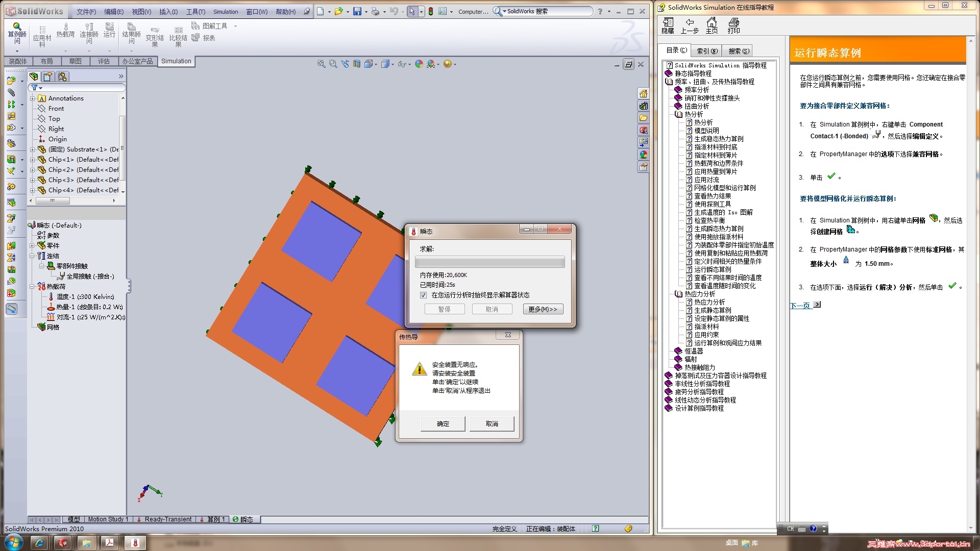Click the 算例顾问 study advisor icon
This screenshot has height=551, width=980.
(17, 27)
